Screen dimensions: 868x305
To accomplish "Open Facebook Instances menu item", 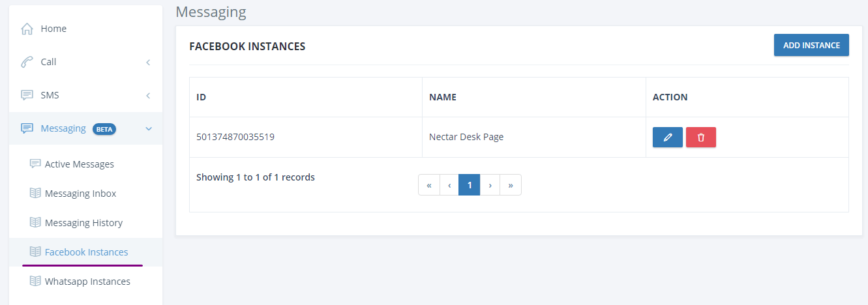I will 85,252.
